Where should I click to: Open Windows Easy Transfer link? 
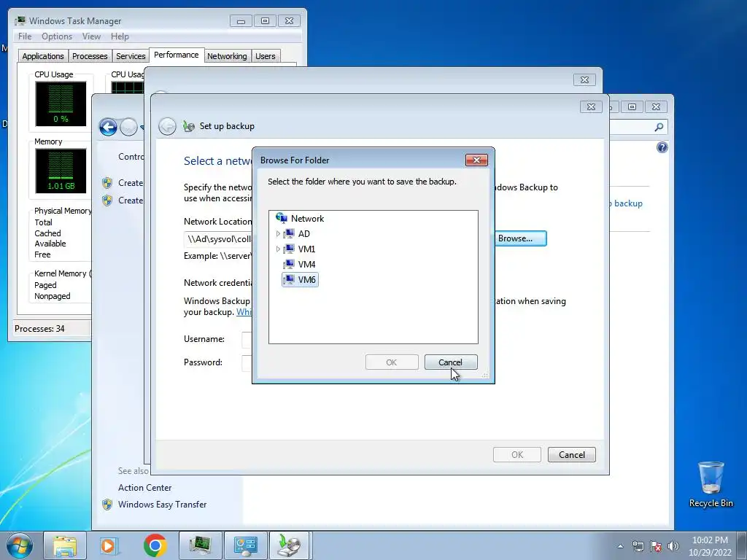coord(163,505)
